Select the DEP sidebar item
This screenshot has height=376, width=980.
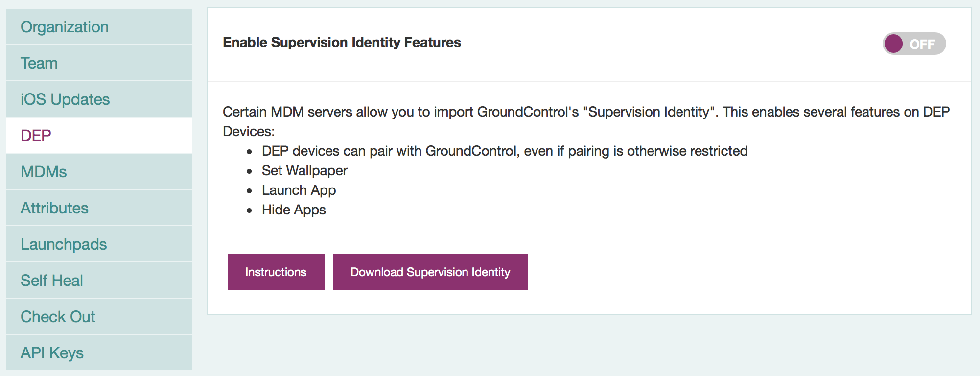coord(99,135)
